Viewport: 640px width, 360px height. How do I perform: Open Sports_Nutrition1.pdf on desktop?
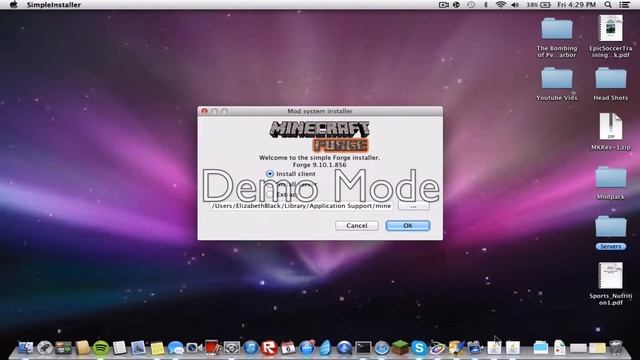tap(611, 284)
